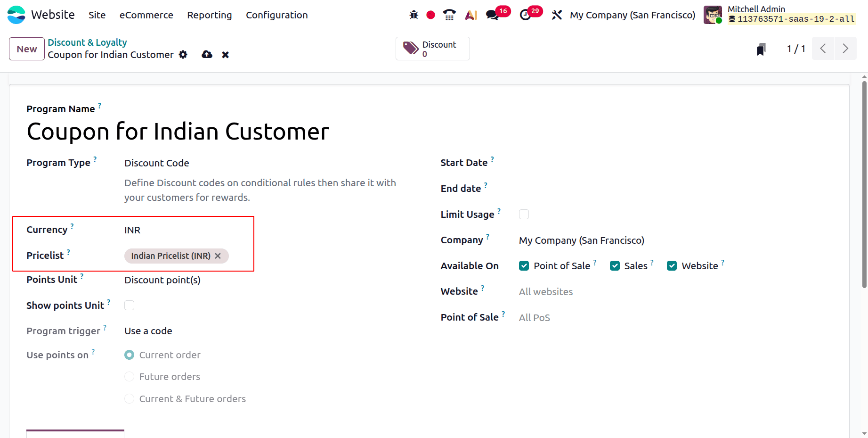
Task: Show help tooltip for Limit Usage
Action: [499, 211]
